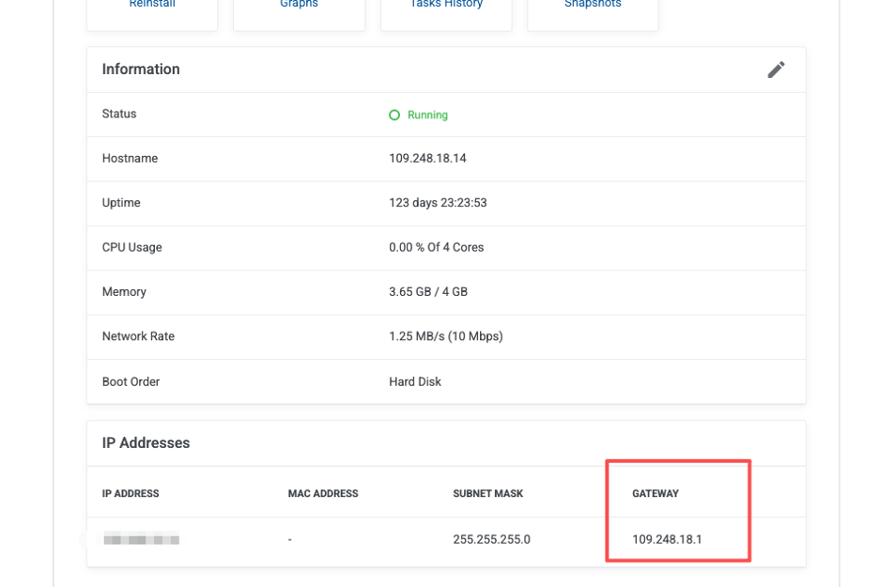This screenshot has height=588, width=879.
Task: Select the hostname value 109.248.18.14
Action: coord(427,159)
